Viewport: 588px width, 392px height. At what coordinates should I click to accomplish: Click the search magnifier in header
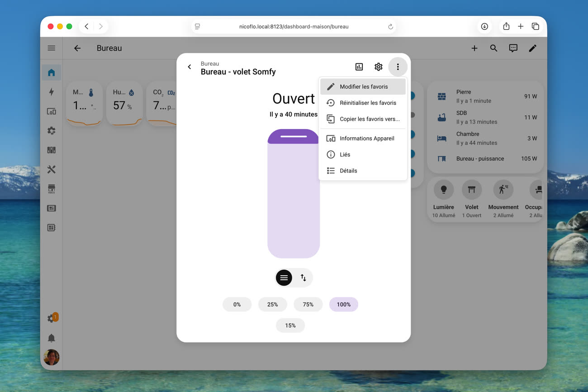tap(493, 48)
